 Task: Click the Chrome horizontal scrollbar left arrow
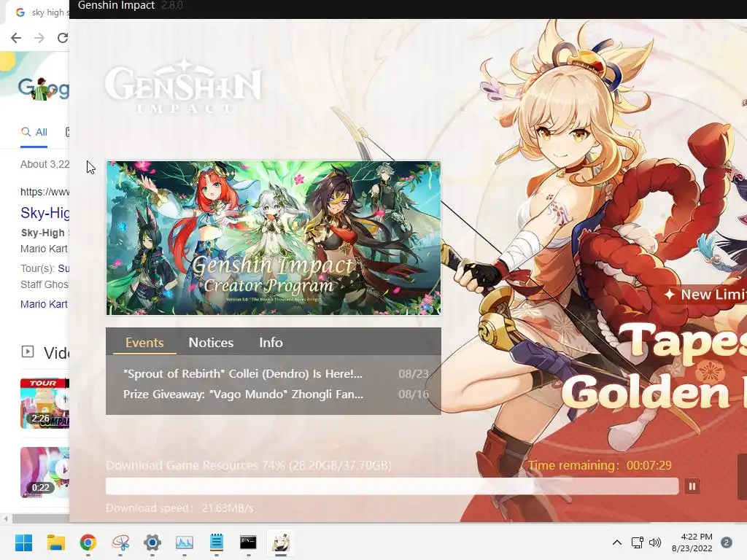pyautogui.click(x=6, y=518)
